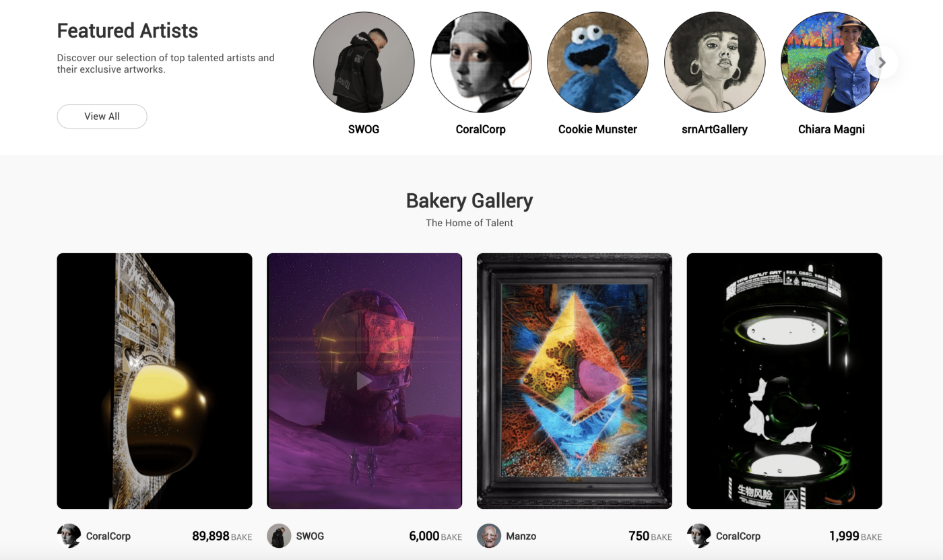This screenshot has height=560, width=943.
Task: Click the next arrow in Featured Artists carousel
Action: pos(882,63)
